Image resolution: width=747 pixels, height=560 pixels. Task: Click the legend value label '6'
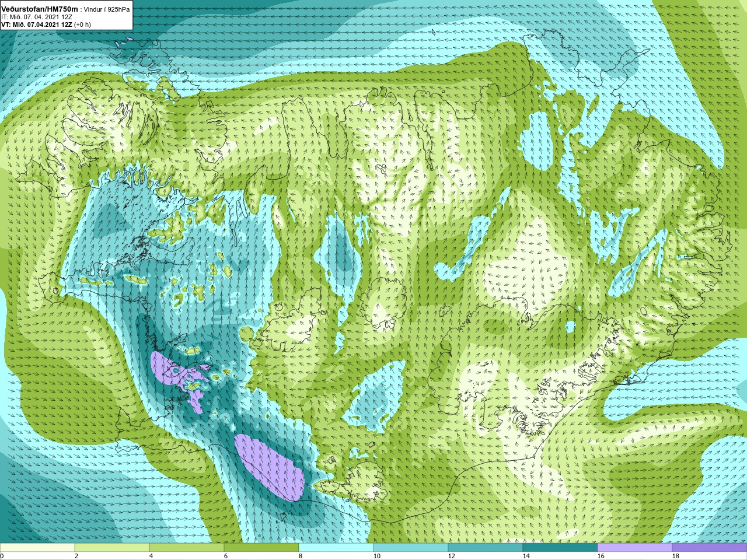[x=226, y=556]
